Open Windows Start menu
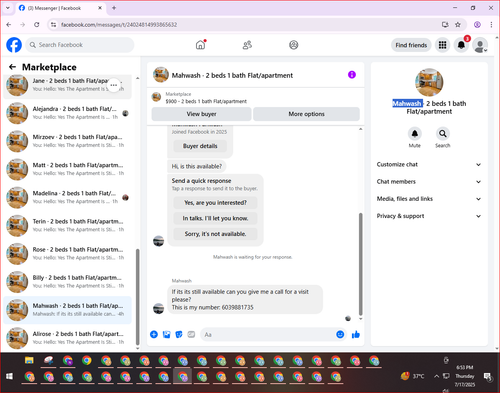 click(x=9, y=376)
